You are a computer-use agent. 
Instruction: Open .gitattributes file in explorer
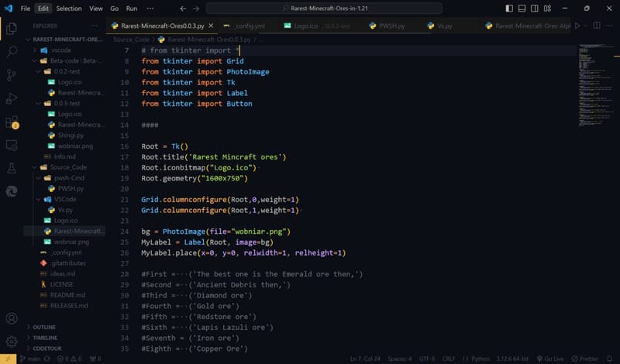pyautogui.click(x=64, y=263)
